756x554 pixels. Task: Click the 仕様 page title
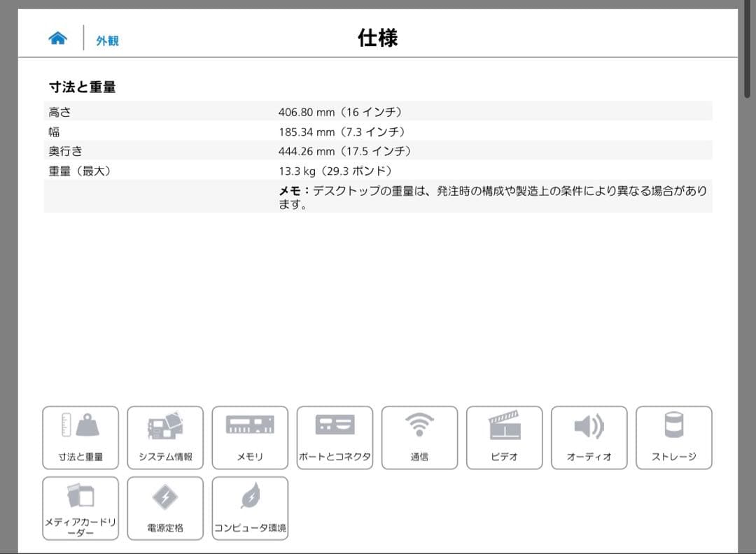click(x=377, y=38)
